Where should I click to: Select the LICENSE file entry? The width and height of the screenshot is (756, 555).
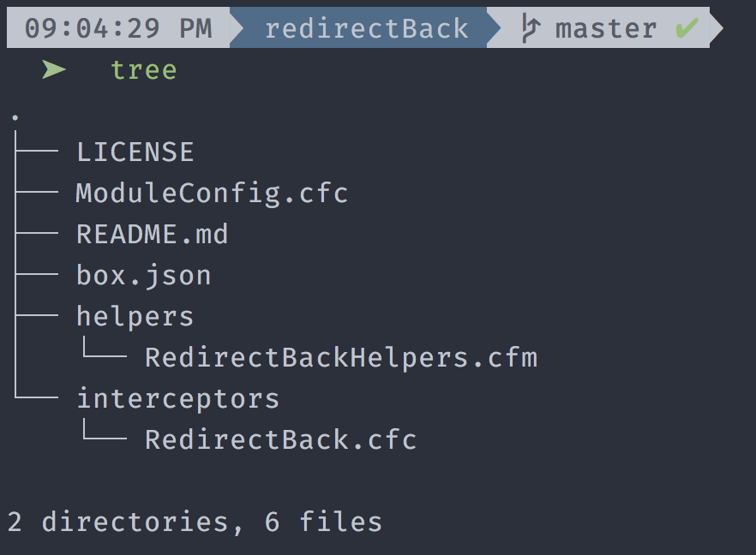[x=135, y=152]
